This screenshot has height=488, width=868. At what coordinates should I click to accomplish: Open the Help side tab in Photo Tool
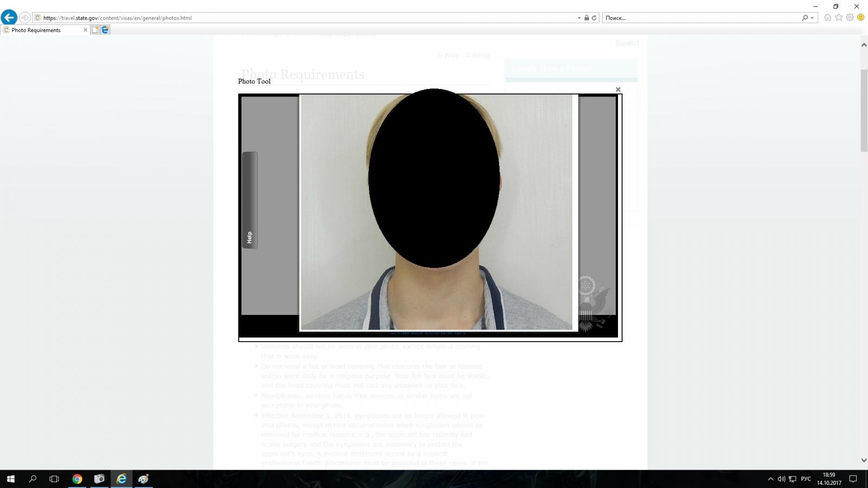click(x=250, y=200)
